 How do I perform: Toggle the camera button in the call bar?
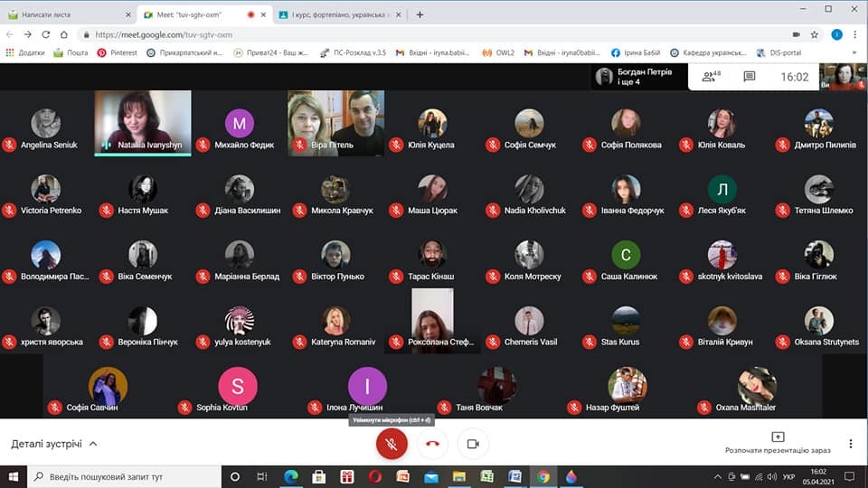pyautogui.click(x=472, y=444)
